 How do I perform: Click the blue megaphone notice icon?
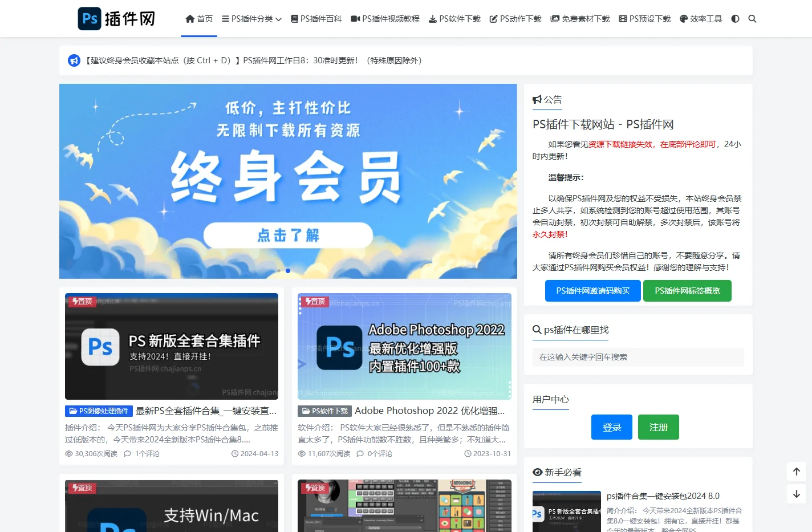pyautogui.click(x=74, y=60)
